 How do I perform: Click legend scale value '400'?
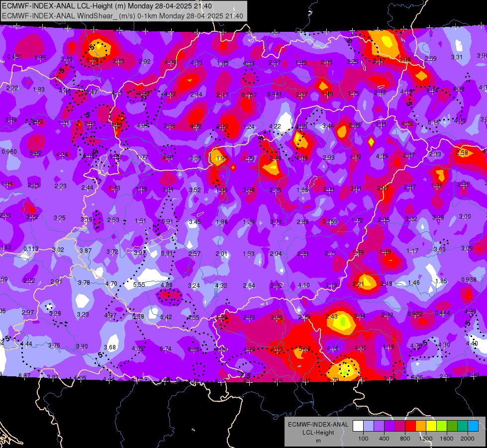(x=384, y=439)
